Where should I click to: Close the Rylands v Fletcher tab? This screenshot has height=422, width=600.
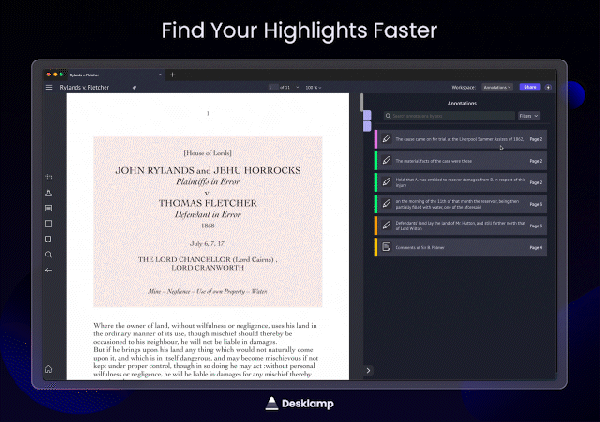click(160, 75)
